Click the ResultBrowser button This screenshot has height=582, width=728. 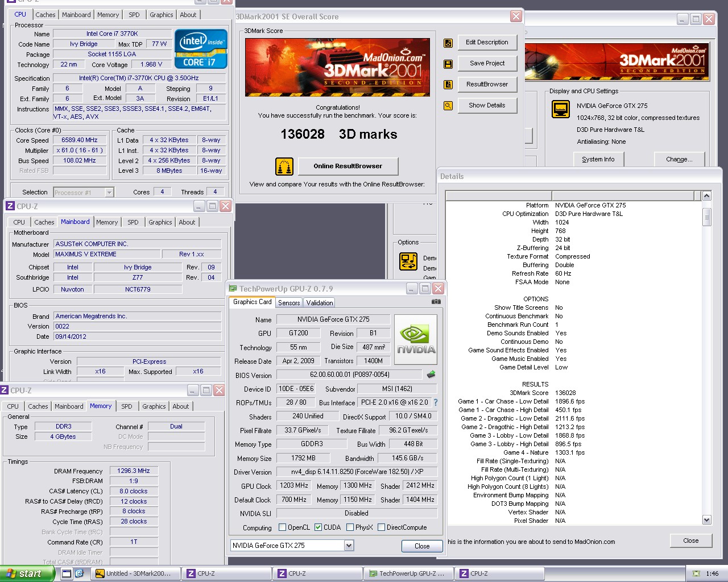point(487,84)
